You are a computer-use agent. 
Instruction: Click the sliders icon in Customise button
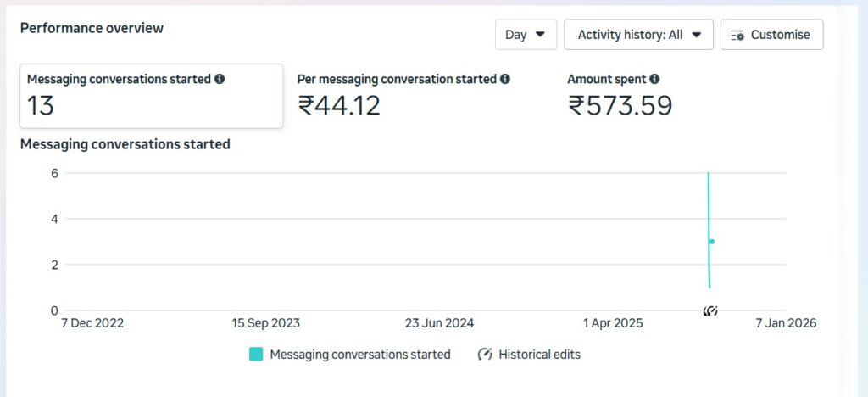click(737, 36)
